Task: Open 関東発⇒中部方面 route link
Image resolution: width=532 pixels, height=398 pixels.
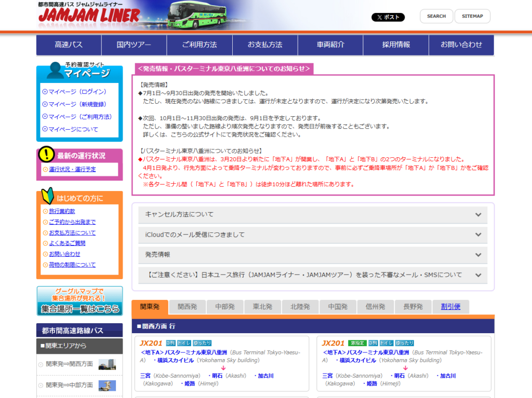Action: pos(69,386)
